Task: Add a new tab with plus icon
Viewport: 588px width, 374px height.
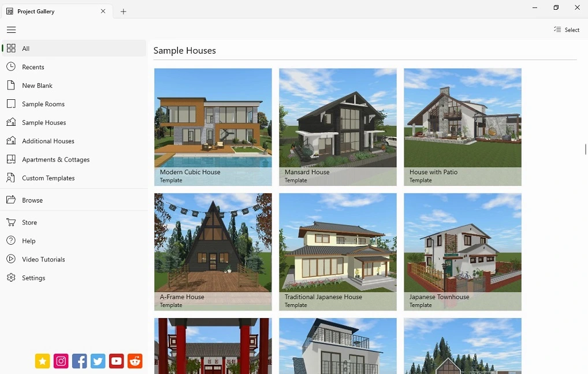Action: click(124, 12)
